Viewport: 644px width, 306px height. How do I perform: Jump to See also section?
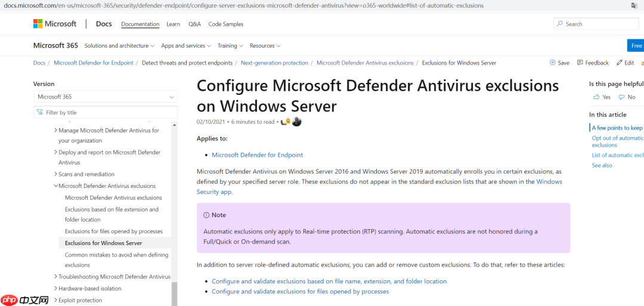(x=602, y=165)
